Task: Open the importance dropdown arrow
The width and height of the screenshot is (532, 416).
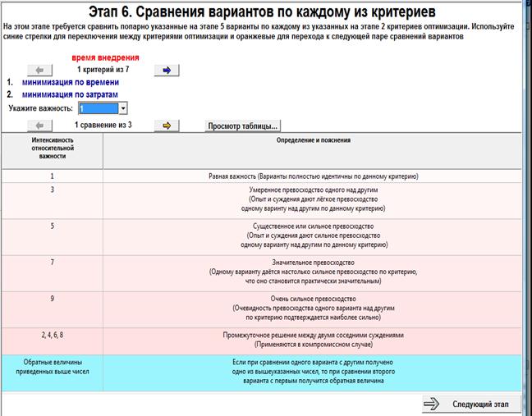Action: click(123, 108)
